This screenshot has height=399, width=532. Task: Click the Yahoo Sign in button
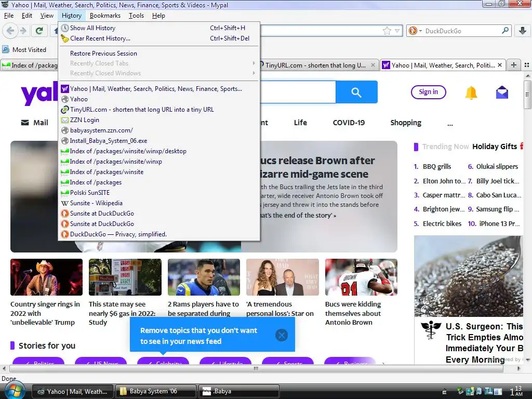tap(428, 92)
